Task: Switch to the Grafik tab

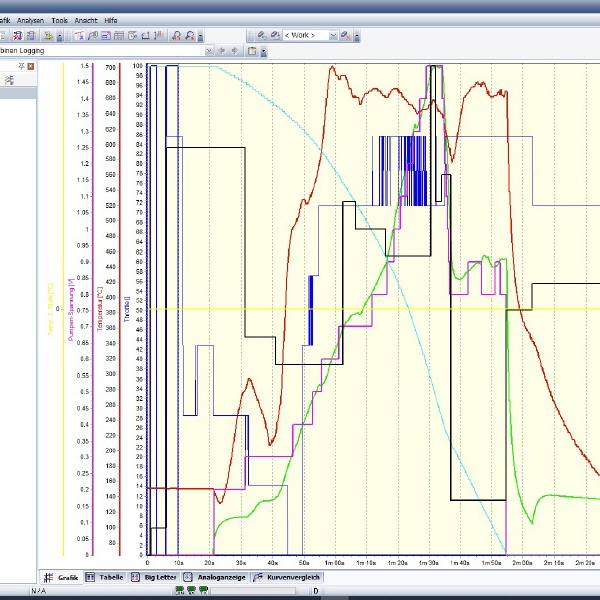Action: (x=62, y=577)
